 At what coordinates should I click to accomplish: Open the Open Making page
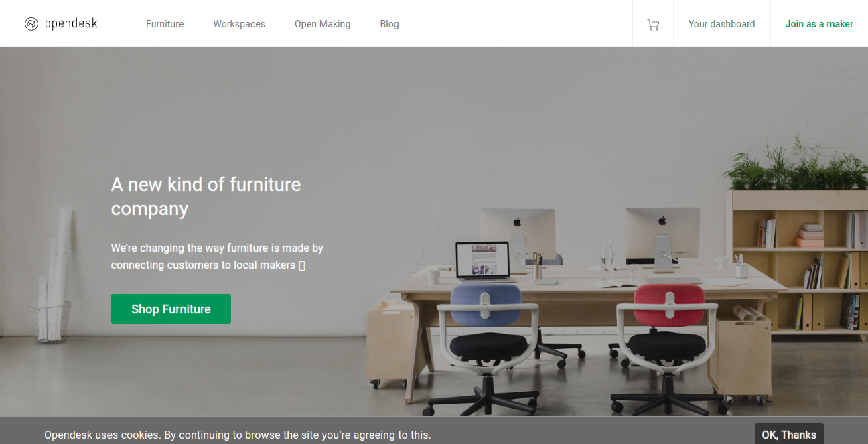323,24
